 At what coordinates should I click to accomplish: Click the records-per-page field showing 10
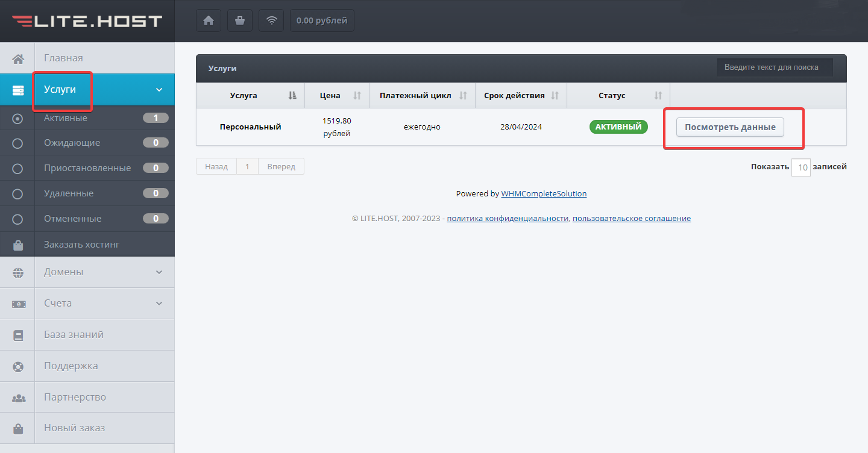(x=801, y=167)
